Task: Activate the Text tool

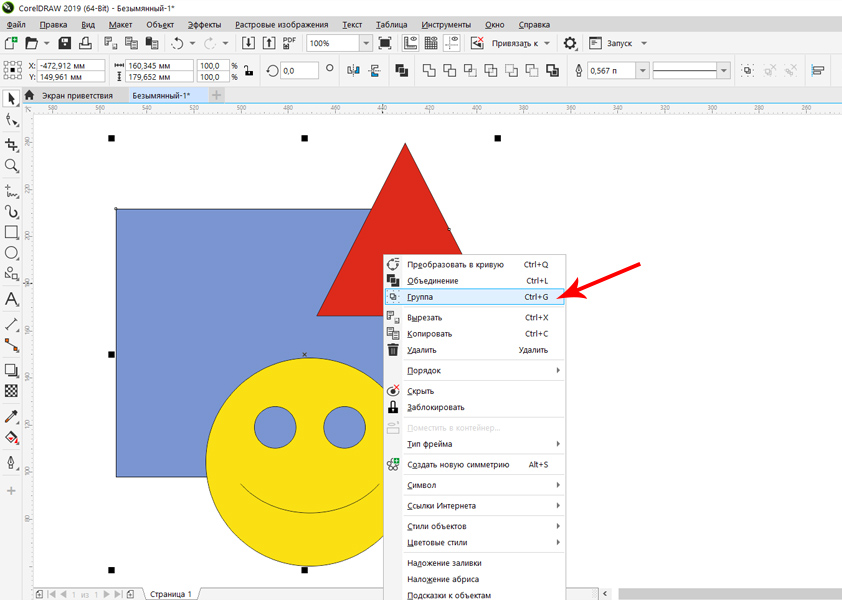Action: pyautogui.click(x=12, y=299)
